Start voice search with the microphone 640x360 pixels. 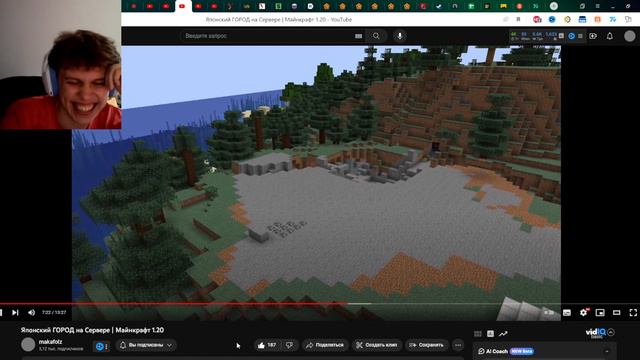(x=400, y=36)
